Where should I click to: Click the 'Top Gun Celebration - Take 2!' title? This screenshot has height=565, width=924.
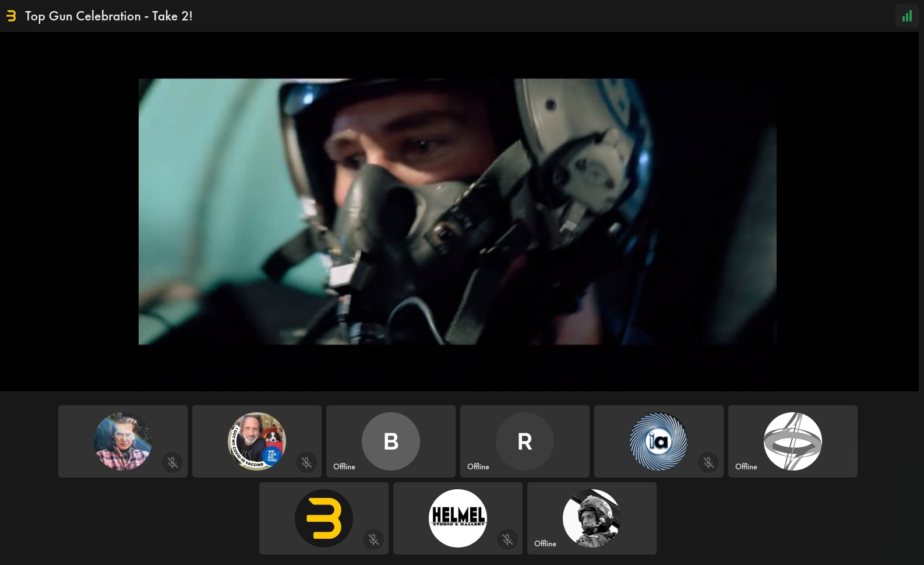109,16
